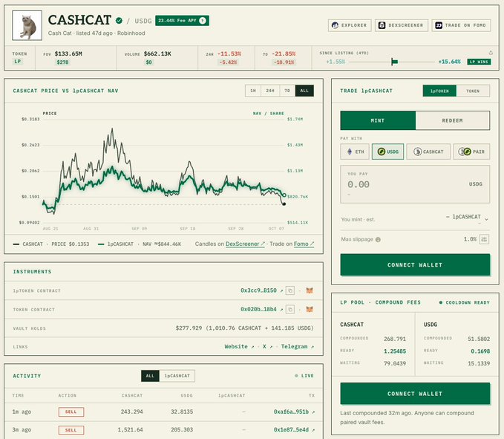Screen dimensions: 504x439
Task: Click the NAV endpoint marker on chart
Action: [x=284, y=195]
